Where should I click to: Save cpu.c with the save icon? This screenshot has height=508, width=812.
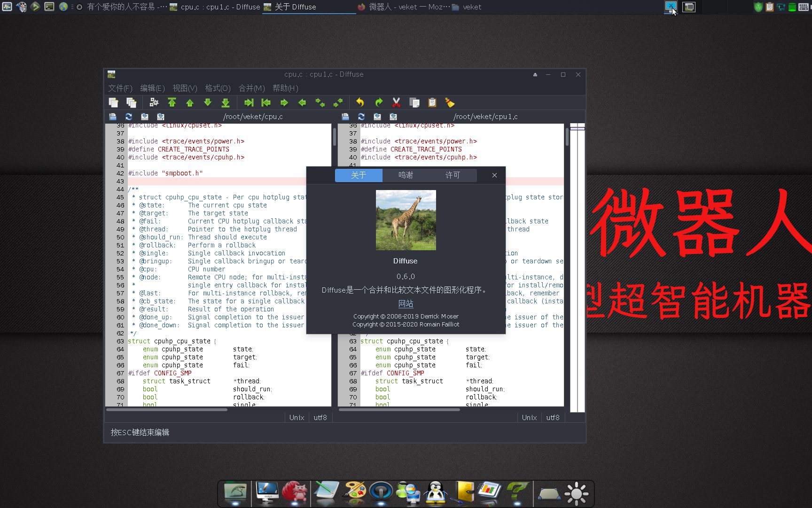tap(145, 117)
